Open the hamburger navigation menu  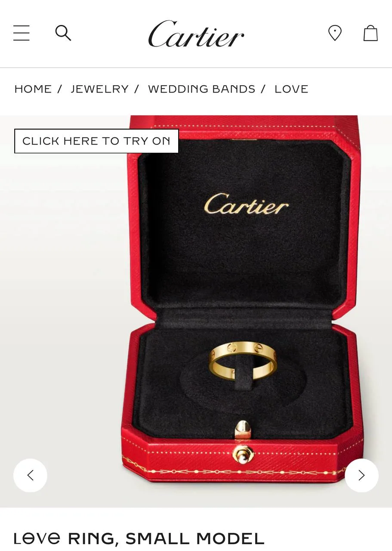22,33
